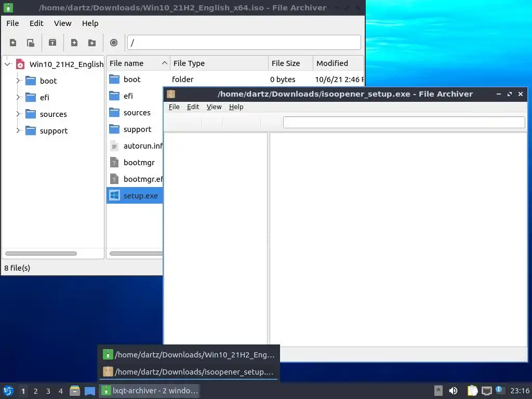Click the lxqt-archiver taskbar button
532x399 pixels.
(149, 391)
